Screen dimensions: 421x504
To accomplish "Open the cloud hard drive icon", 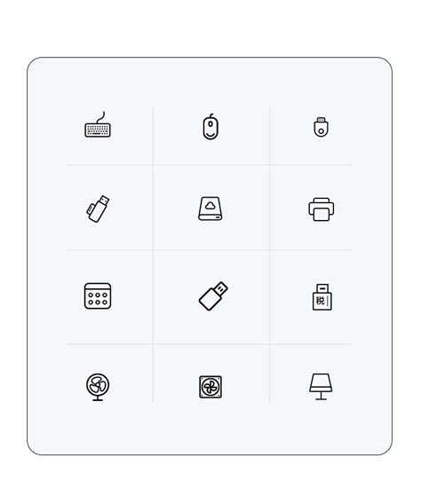I will point(210,209).
